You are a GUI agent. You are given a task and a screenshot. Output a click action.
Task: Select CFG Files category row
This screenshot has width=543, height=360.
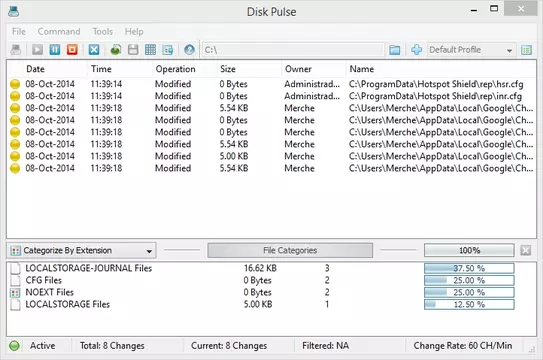coord(272,280)
